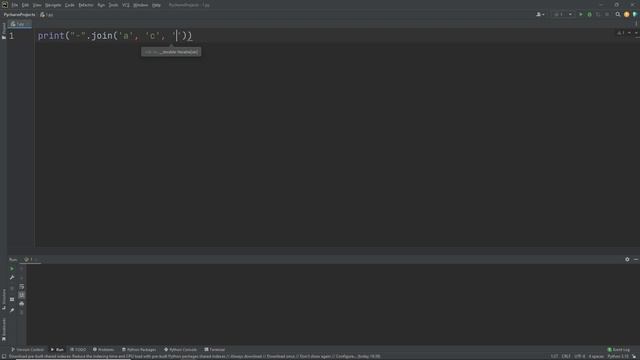The image size is (640, 360).
Task: Open the Refactor menu
Action: 86,5
